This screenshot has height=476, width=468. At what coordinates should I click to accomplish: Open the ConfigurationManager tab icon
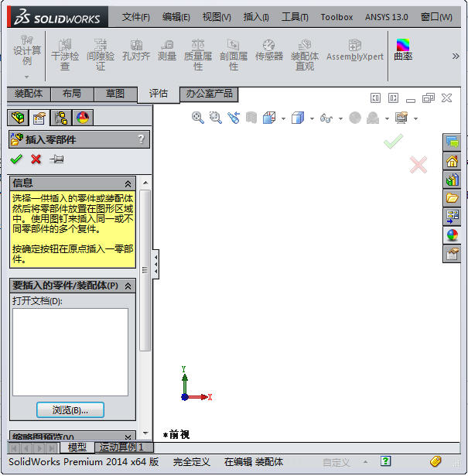(60, 118)
